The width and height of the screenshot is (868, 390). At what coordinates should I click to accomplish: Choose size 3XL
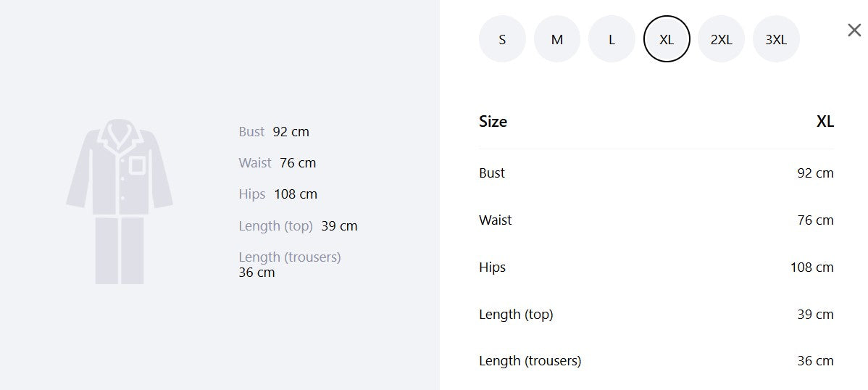[x=776, y=38]
